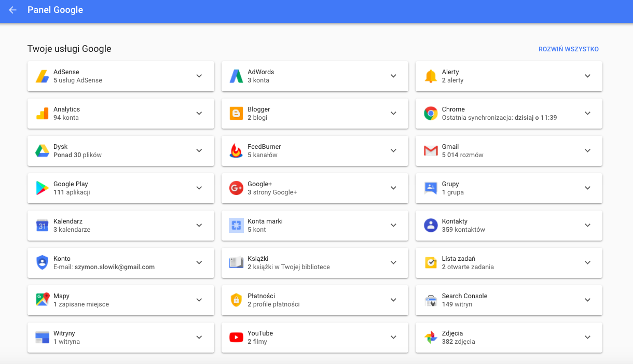This screenshot has height=364, width=633.
Task: Expand the Google+ card chevron
Action: 393,188
